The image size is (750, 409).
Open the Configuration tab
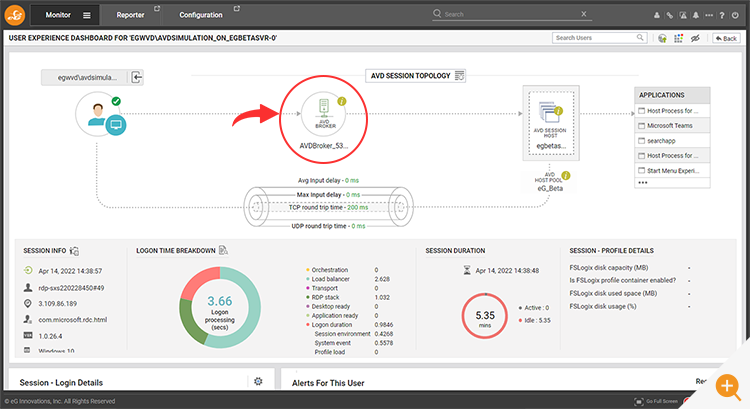click(201, 15)
